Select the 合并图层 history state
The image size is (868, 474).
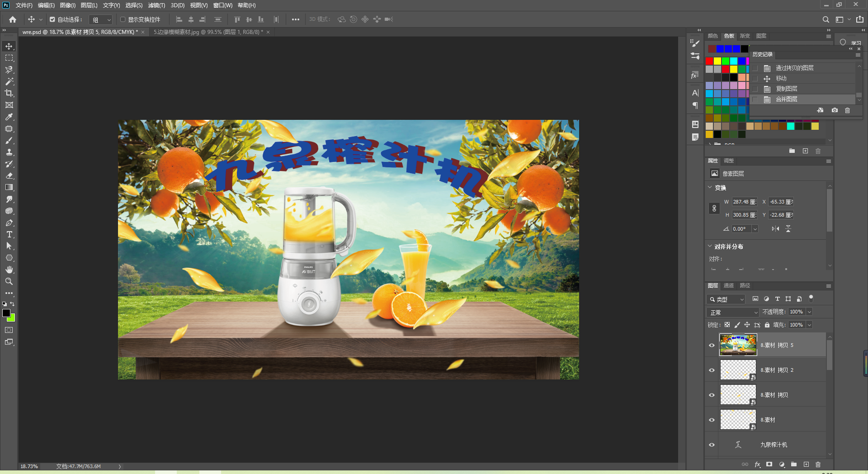[x=803, y=99]
